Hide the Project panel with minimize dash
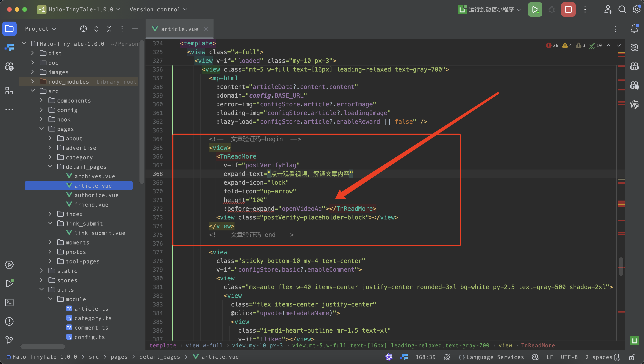The image size is (644, 364). coord(135,29)
